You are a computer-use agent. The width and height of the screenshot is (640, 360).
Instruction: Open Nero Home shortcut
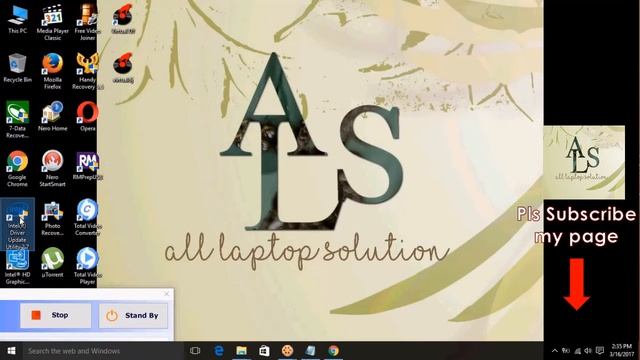pyautogui.click(x=52, y=117)
